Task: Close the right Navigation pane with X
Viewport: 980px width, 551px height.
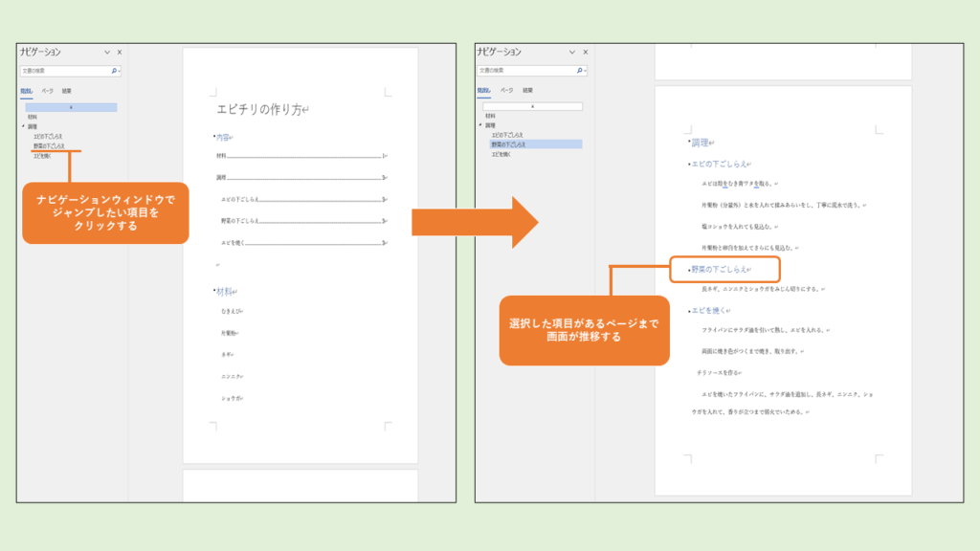Action: [x=585, y=53]
